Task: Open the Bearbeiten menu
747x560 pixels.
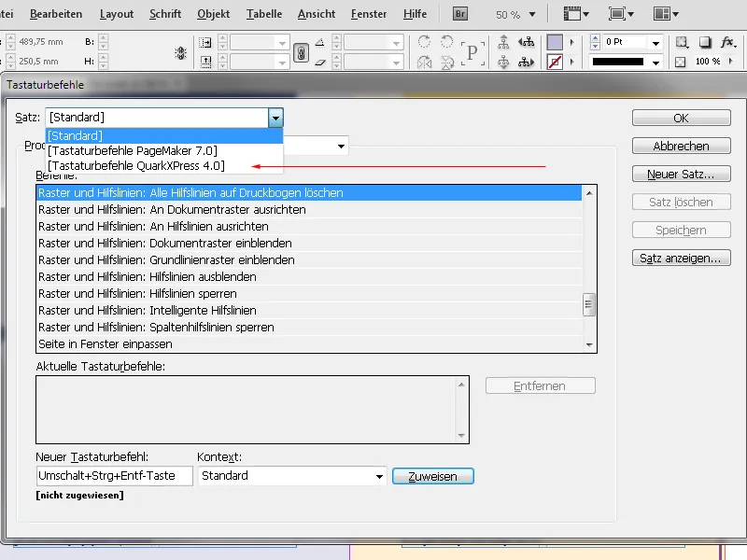Action: pos(56,14)
